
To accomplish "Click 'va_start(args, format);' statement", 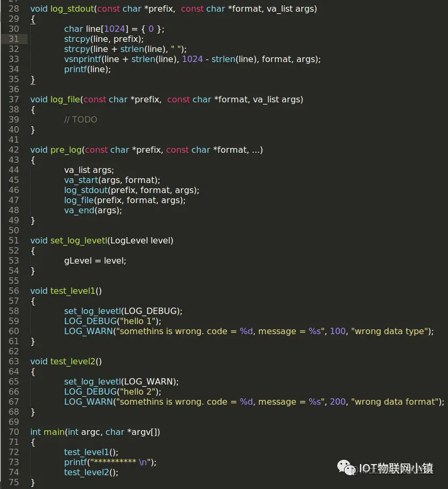I will point(112,180).
